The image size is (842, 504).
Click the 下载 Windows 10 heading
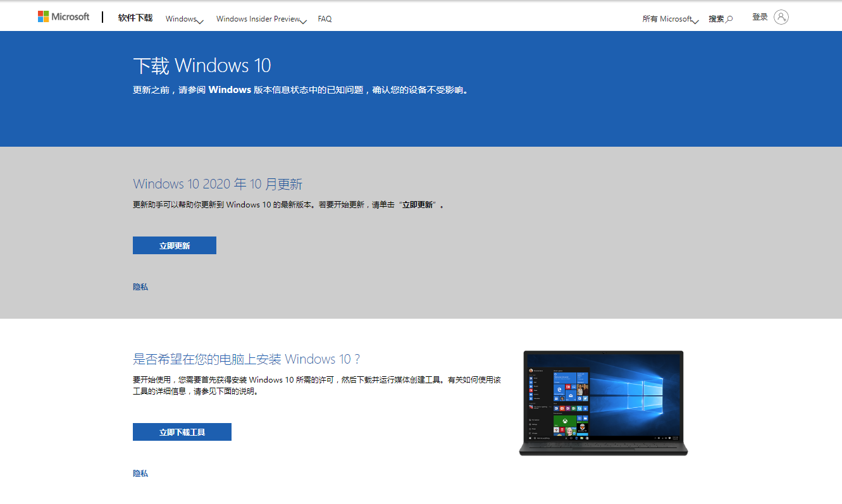[x=202, y=65]
